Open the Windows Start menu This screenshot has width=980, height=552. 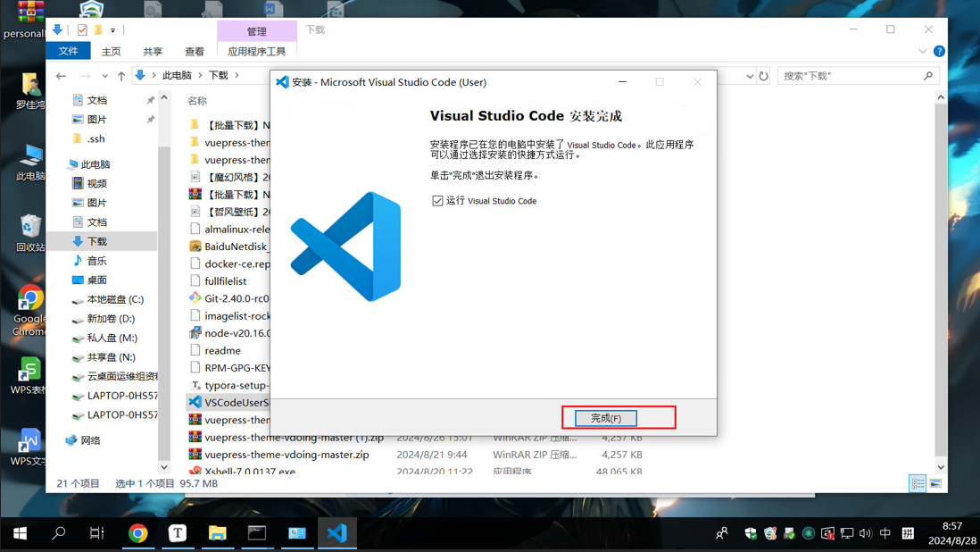[20, 533]
